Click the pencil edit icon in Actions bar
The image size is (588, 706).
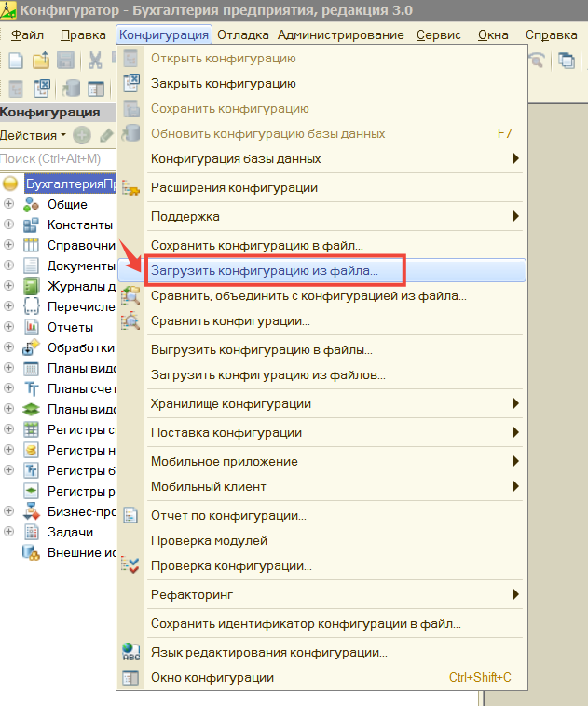[x=106, y=135]
